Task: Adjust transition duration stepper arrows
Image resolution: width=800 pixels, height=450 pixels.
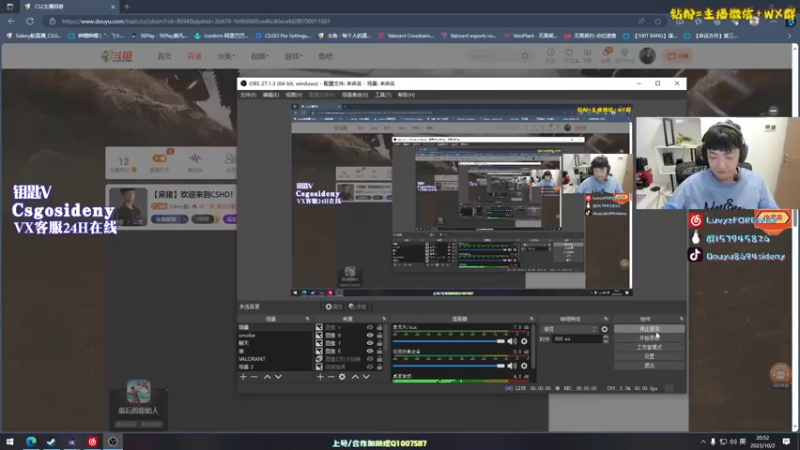Action: tap(606, 339)
